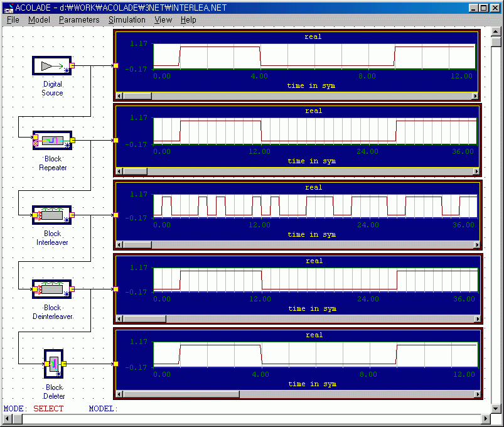Select the Block Repeater icon
504x427 pixels.
pyautogui.click(x=52, y=140)
